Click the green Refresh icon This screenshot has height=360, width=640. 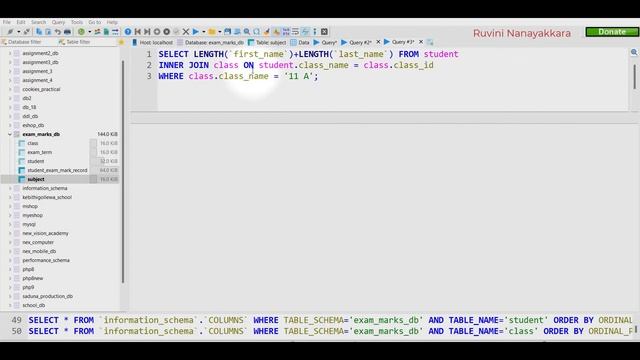pos(81,31)
